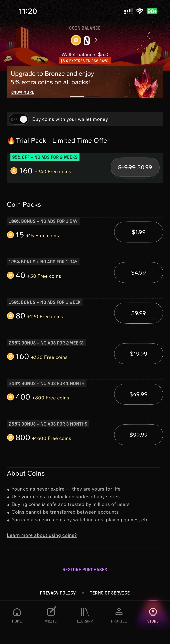Screen dimensions: 170x644
Task: Open Learn more about using coins link
Action: [x=42, y=535]
